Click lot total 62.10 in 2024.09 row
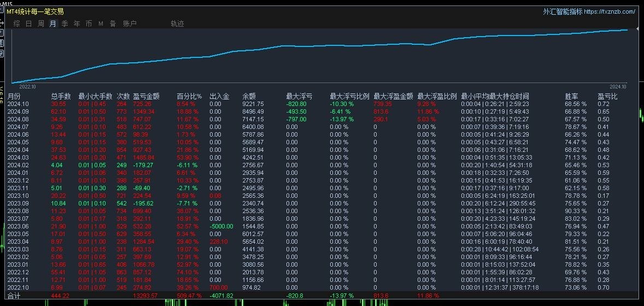 click(x=58, y=111)
